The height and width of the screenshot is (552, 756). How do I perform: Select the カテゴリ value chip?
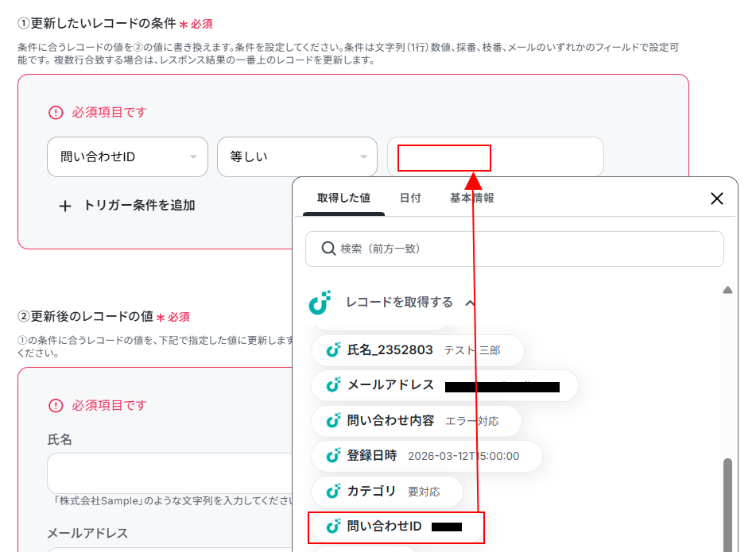coord(387,492)
